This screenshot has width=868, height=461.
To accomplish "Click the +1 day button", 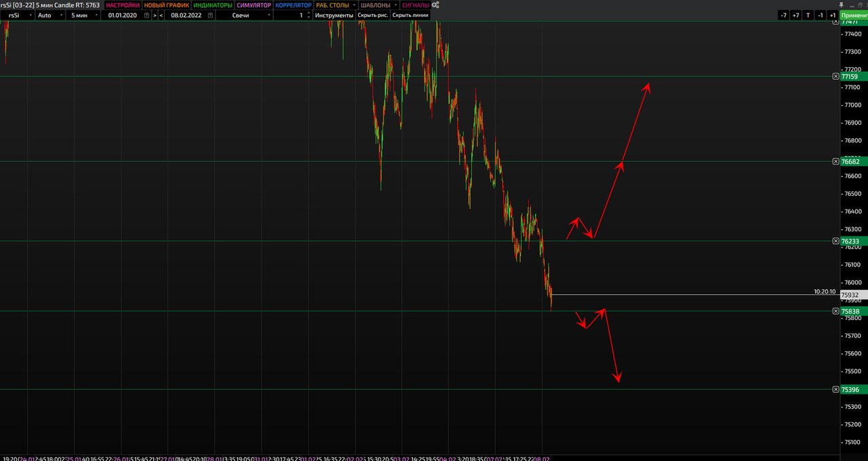I will tap(833, 15).
